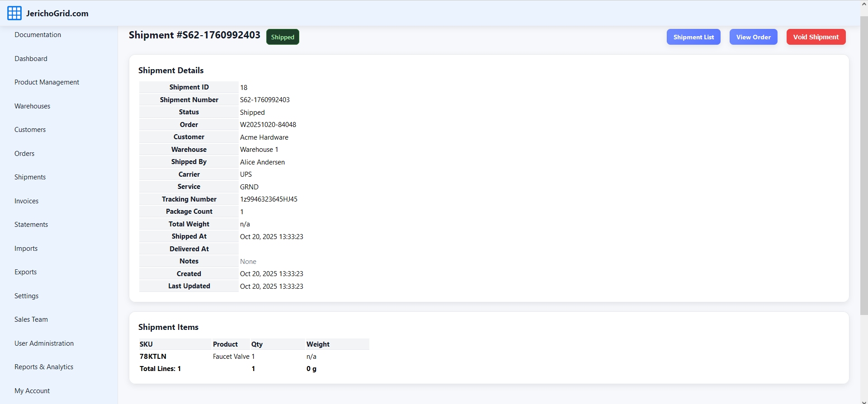The width and height of the screenshot is (868, 404).
Task: Open the Documentation sidebar link
Action: click(38, 35)
